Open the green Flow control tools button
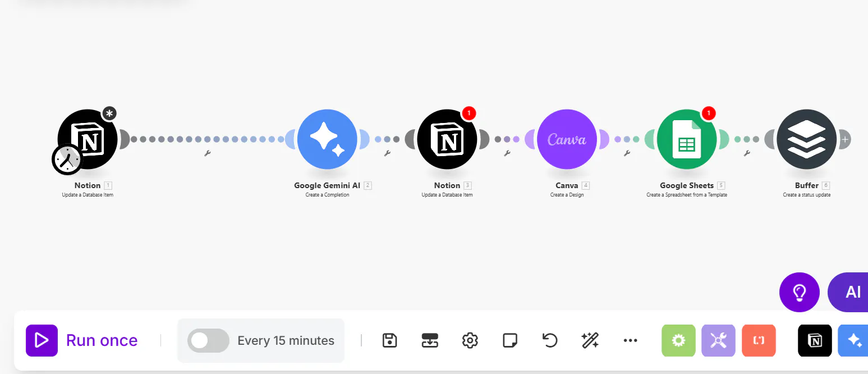The image size is (868, 374). 679,340
